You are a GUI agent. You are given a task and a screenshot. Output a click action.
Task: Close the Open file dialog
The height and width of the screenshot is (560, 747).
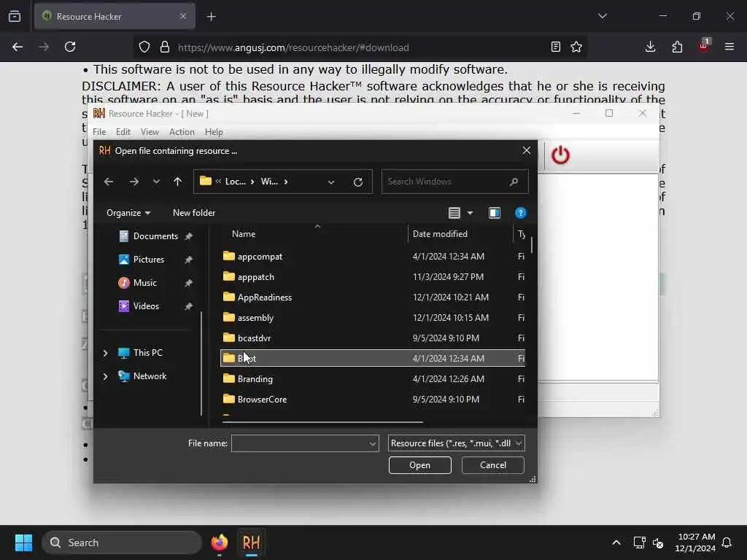pyautogui.click(x=527, y=150)
